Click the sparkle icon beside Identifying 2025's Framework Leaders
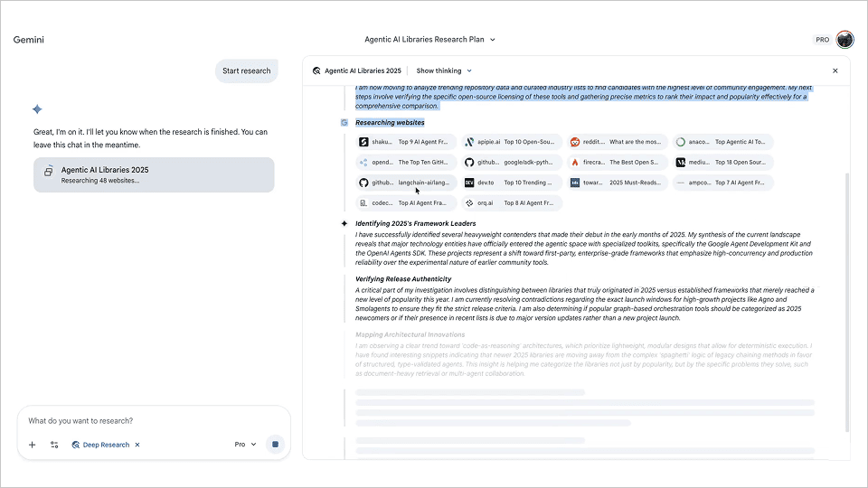Viewport: 868px width, 488px height. tap(344, 223)
